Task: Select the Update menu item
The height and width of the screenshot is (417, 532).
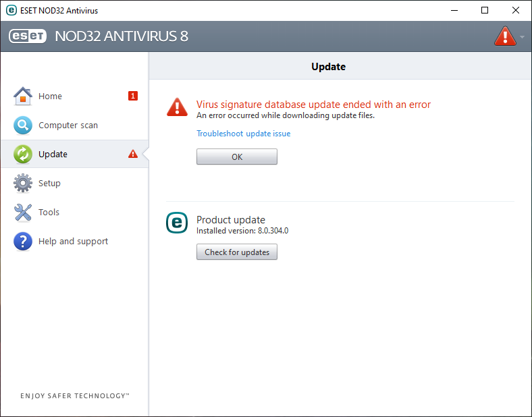Action: 75,154
